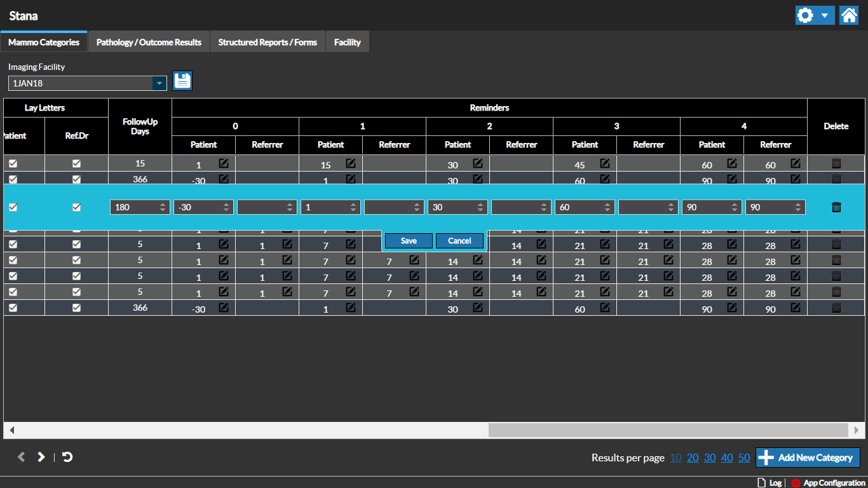Open the Imaging Facility 1JAN18 dropdown
Viewport: 868px width, 488px height.
pyautogui.click(x=159, y=83)
